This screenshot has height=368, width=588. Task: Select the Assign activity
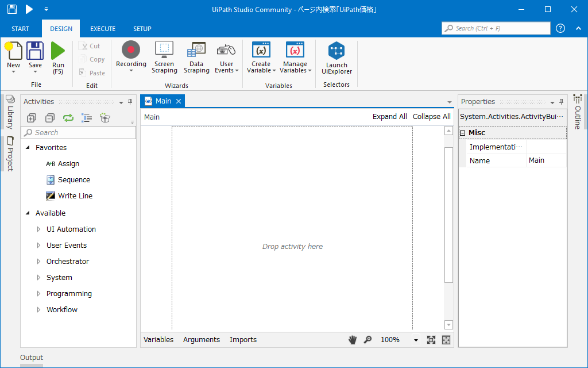(62, 164)
